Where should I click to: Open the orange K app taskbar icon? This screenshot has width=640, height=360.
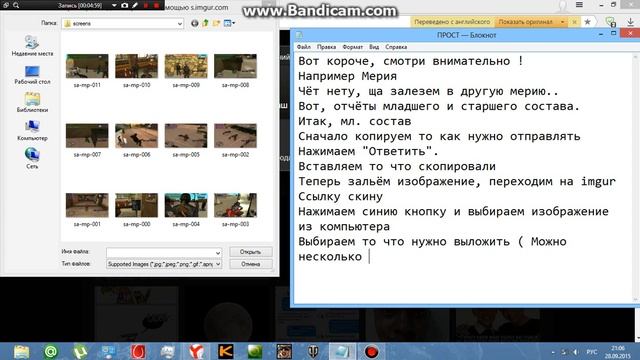click(x=226, y=351)
